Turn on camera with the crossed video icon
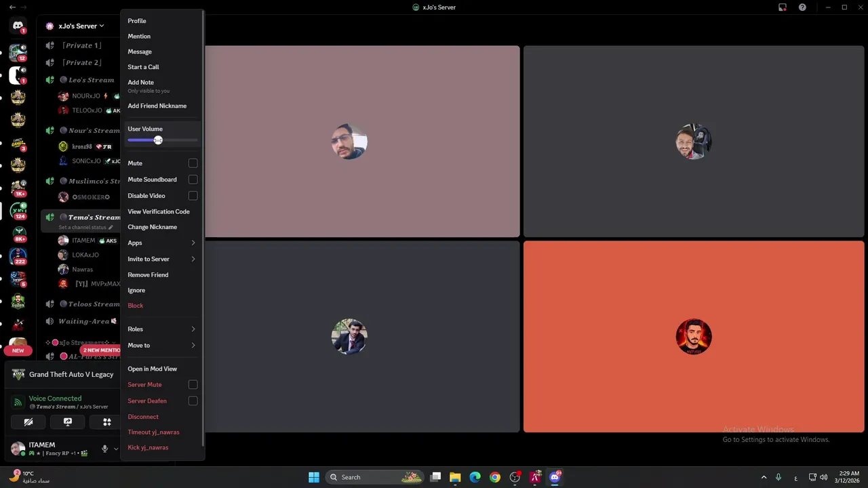The width and height of the screenshot is (868, 488). 28,422
